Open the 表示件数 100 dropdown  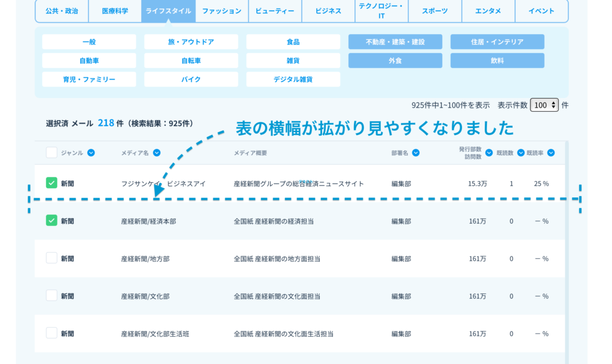pos(544,105)
